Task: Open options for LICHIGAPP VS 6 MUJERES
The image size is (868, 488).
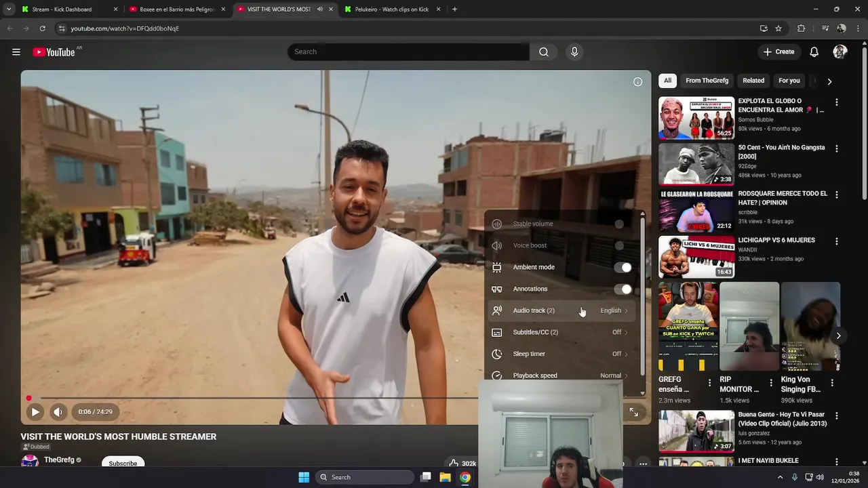Action: pyautogui.click(x=836, y=241)
